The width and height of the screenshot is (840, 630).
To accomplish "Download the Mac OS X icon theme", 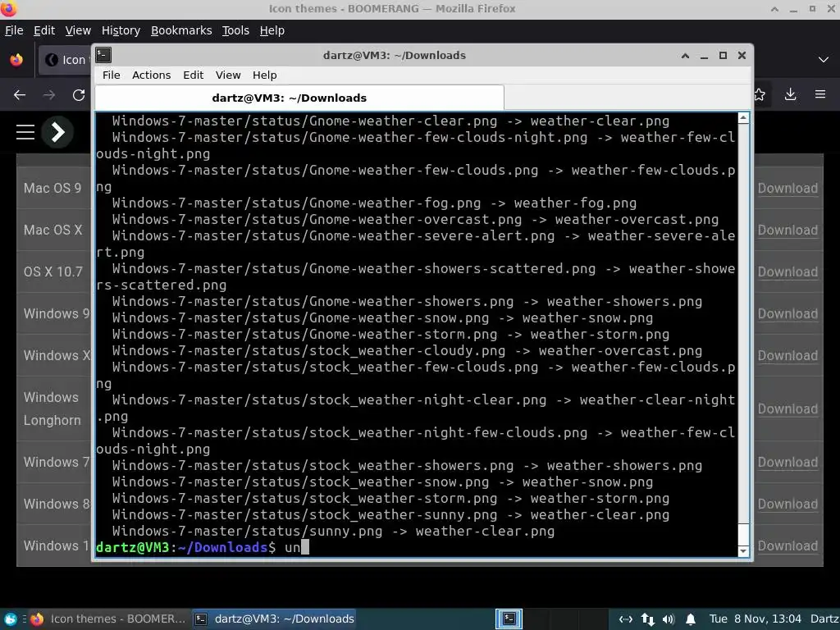I will click(787, 230).
